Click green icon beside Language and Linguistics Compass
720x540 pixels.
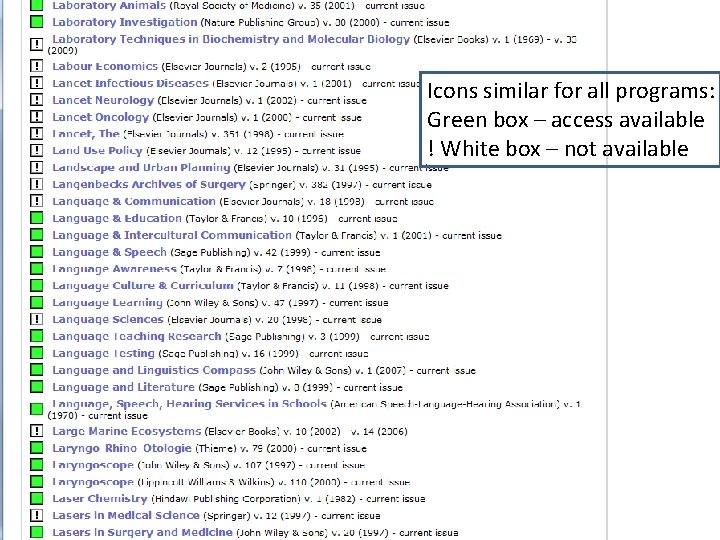[x=36, y=370]
